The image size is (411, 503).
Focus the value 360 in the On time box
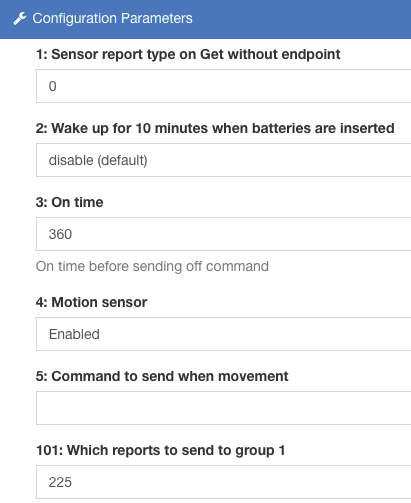click(x=60, y=234)
